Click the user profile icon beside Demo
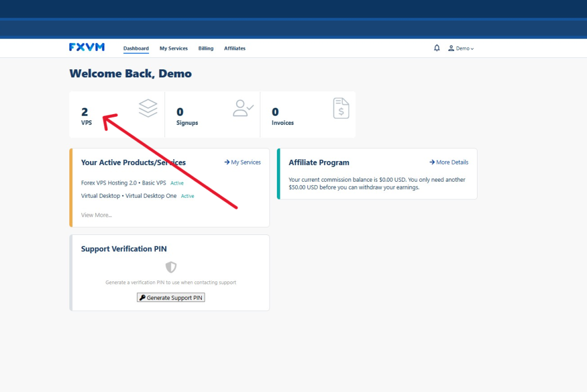Viewport: 587px width, 392px height. click(451, 49)
